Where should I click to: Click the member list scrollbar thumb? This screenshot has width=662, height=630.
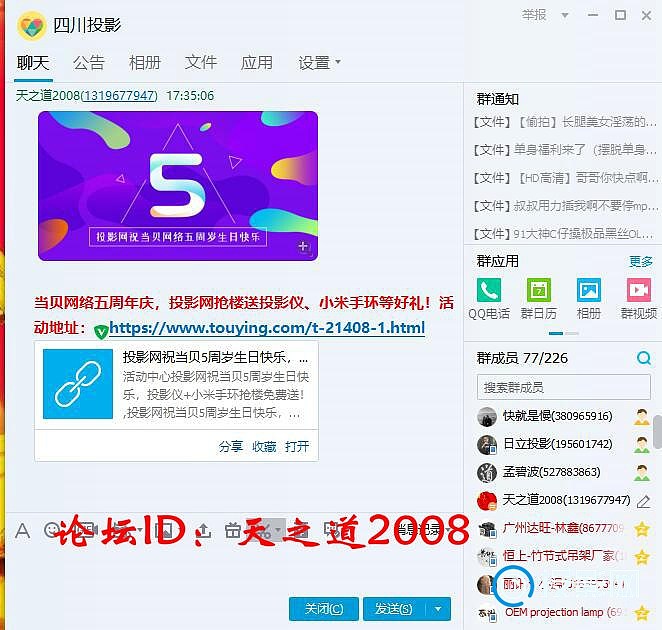point(657,432)
